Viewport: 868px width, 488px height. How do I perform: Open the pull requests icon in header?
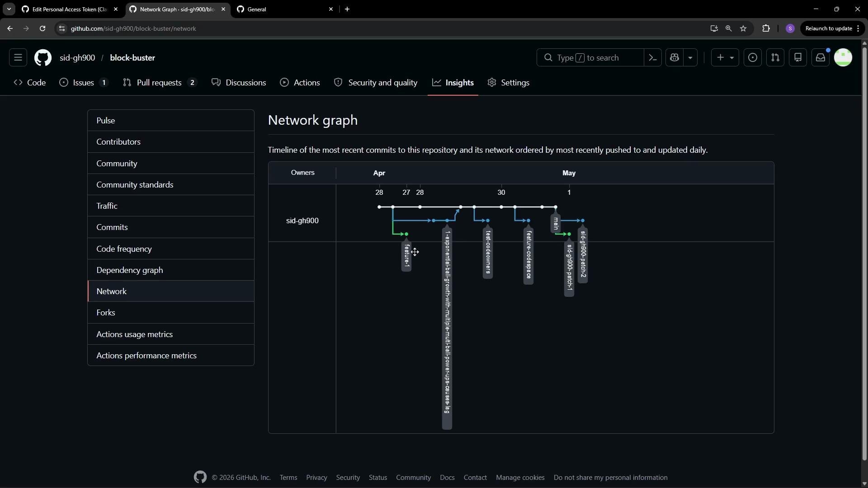point(775,57)
